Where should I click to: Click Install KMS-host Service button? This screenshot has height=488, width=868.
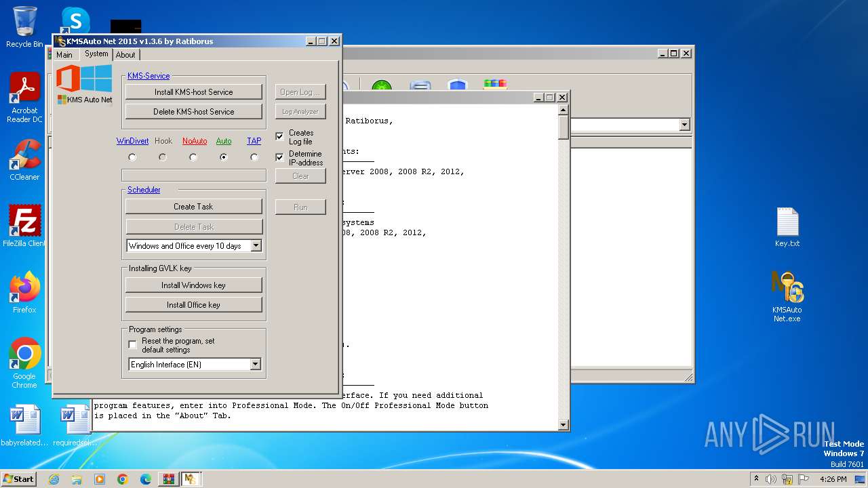point(194,92)
